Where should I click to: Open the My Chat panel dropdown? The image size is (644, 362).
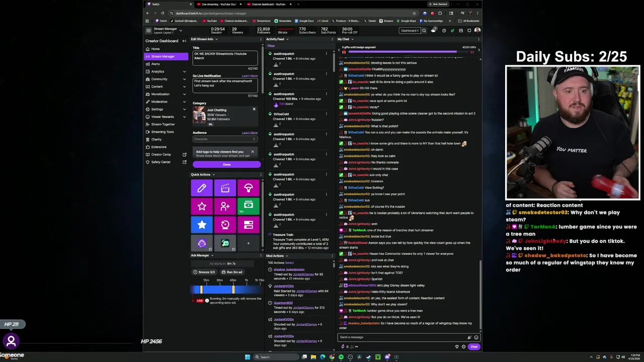352,39
